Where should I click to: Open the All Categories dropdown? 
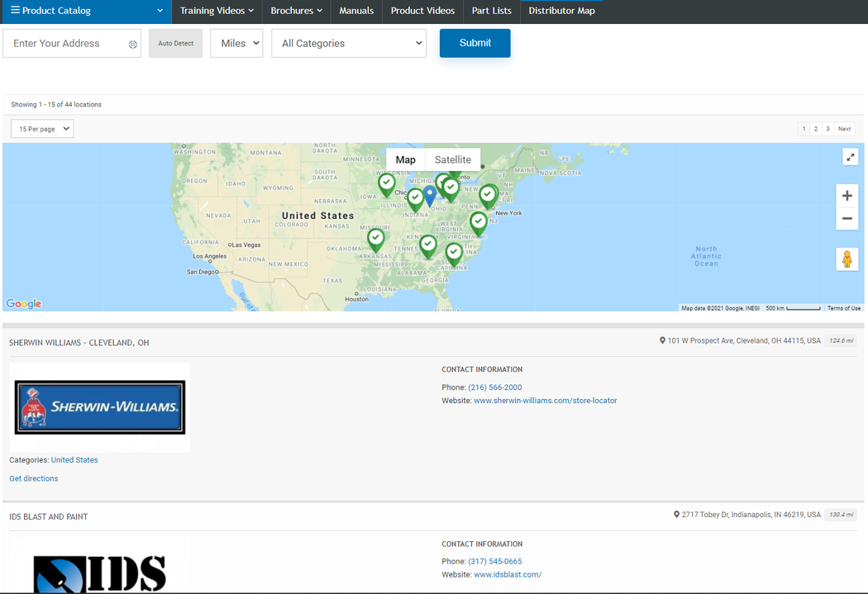(x=349, y=43)
